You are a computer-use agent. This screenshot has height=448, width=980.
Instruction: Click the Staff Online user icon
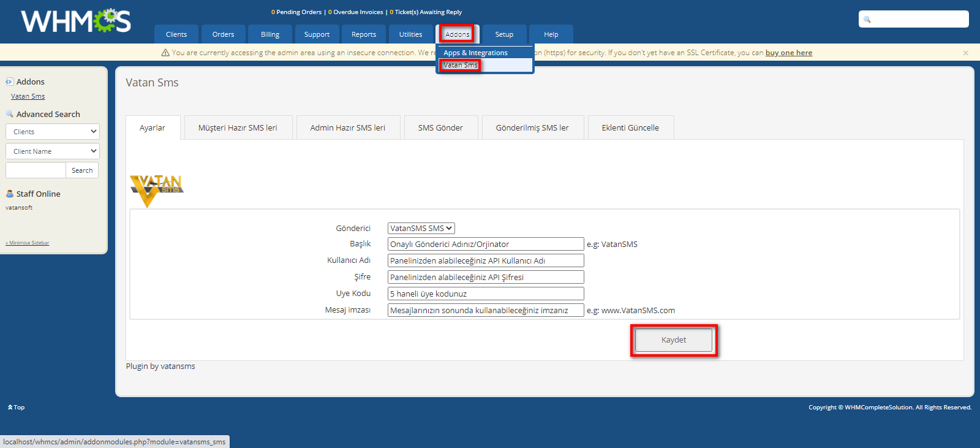(9, 194)
